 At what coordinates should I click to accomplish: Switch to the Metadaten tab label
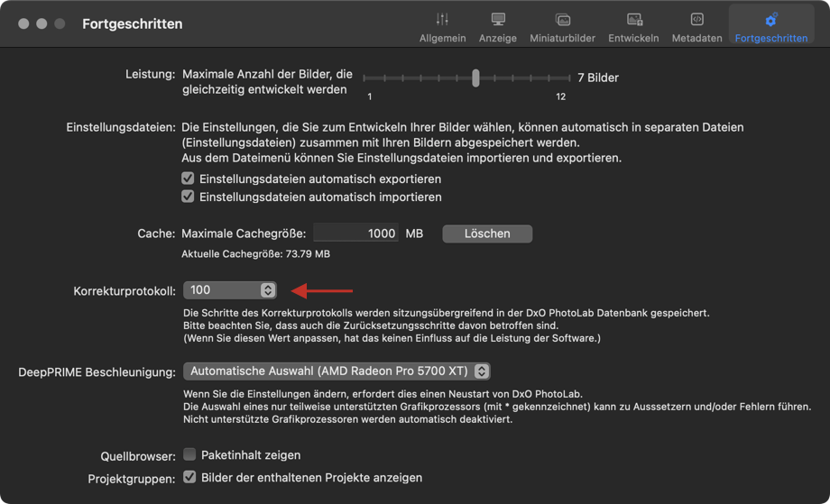(696, 38)
